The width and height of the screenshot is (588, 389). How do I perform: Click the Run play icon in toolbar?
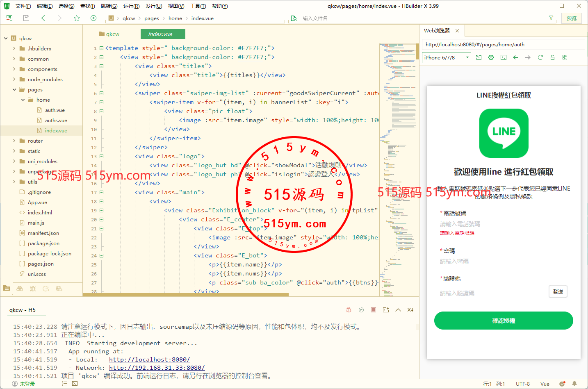(93, 18)
